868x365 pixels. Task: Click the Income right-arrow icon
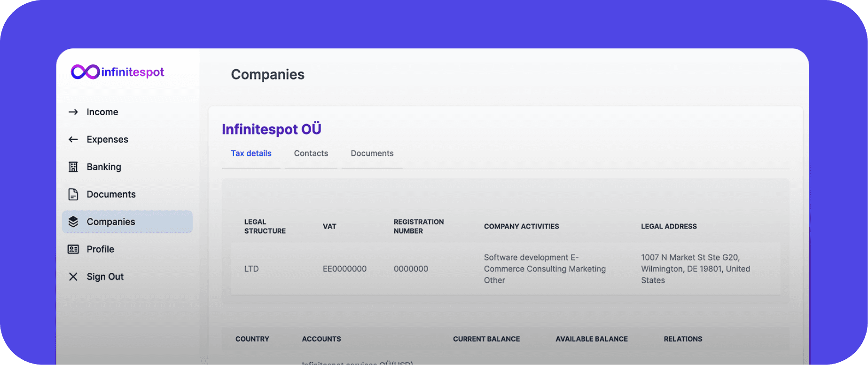click(x=73, y=112)
